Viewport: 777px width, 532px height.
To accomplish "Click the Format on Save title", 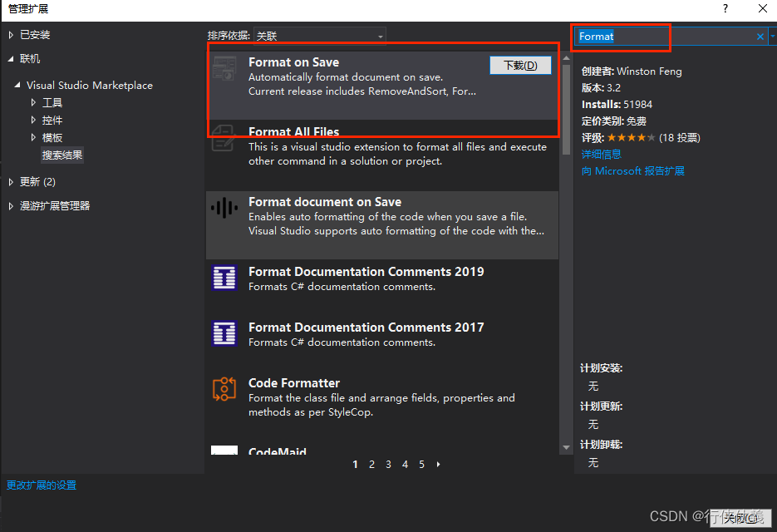I will coord(294,62).
